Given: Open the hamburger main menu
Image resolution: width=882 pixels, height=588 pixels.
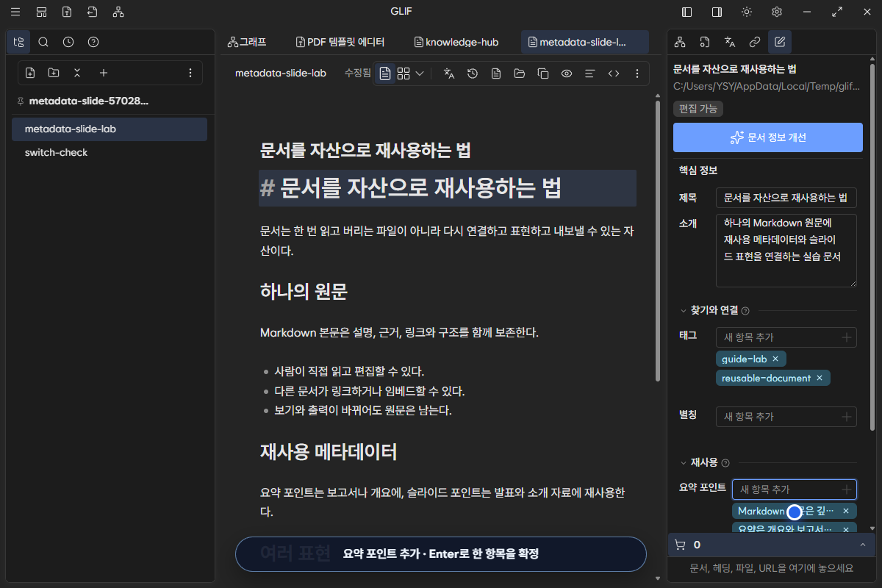Looking at the screenshot, I should [x=16, y=12].
